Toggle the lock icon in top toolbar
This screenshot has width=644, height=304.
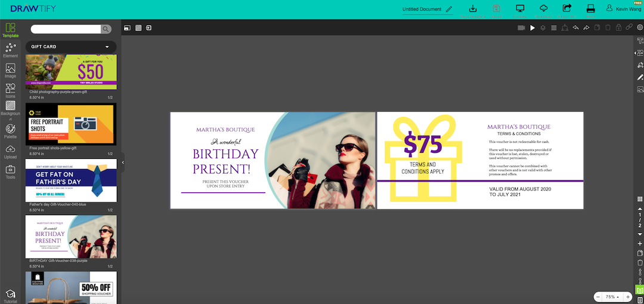click(x=618, y=27)
